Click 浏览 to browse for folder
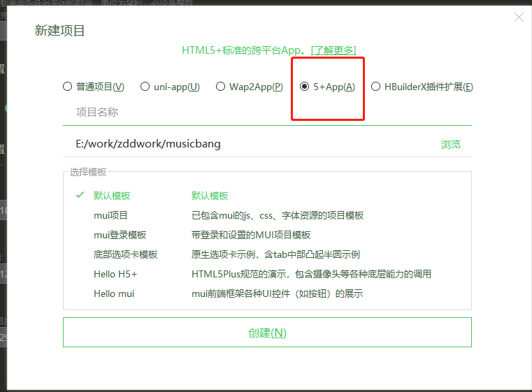 451,144
